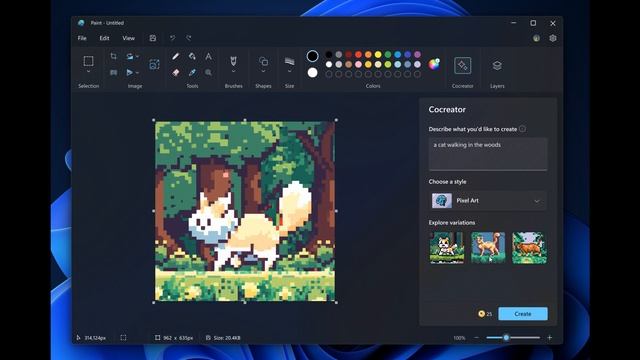Expand the chevron beside the picture icon
The height and width of the screenshot is (360, 640).
click(x=138, y=56)
